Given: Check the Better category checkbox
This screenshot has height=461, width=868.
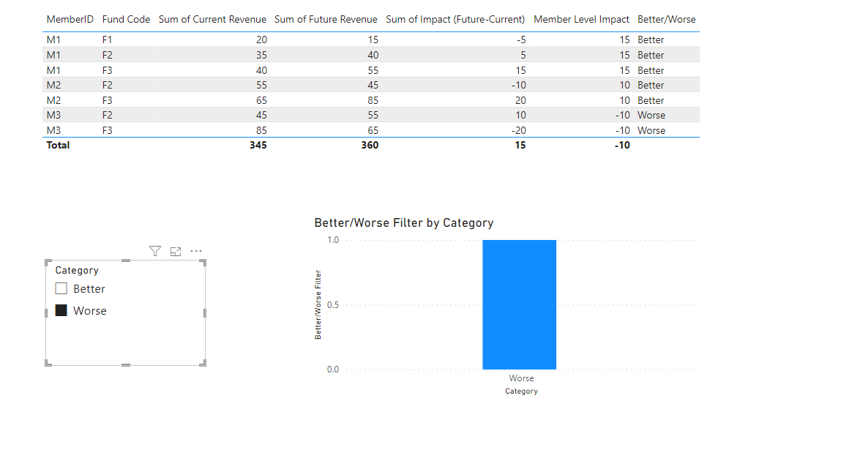Looking at the screenshot, I should click(x=61, y=288).
